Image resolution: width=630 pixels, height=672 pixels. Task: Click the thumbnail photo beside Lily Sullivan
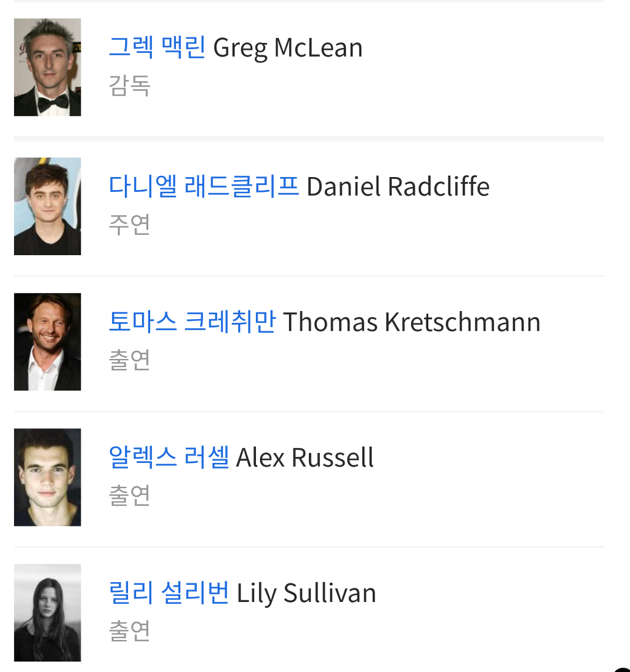point(47,613)
